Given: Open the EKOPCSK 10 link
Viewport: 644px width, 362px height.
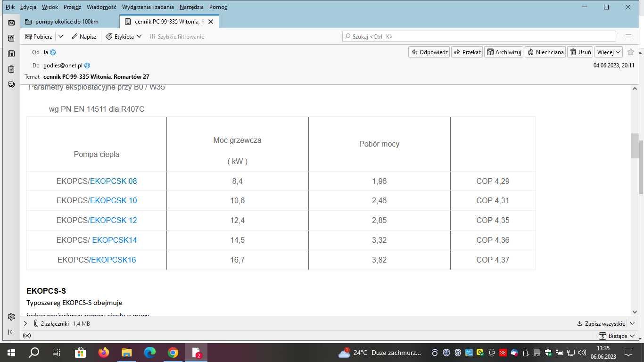Looking at the screenshot, I should 113,200.
